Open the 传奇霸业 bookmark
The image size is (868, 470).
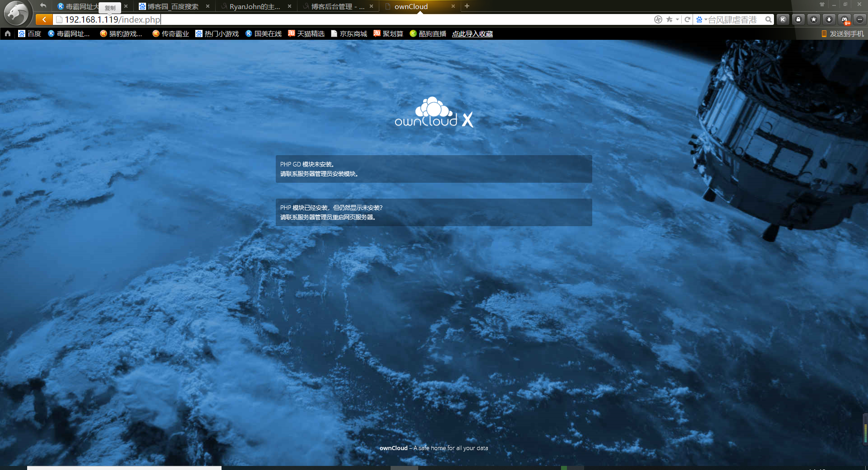(170, 33)
